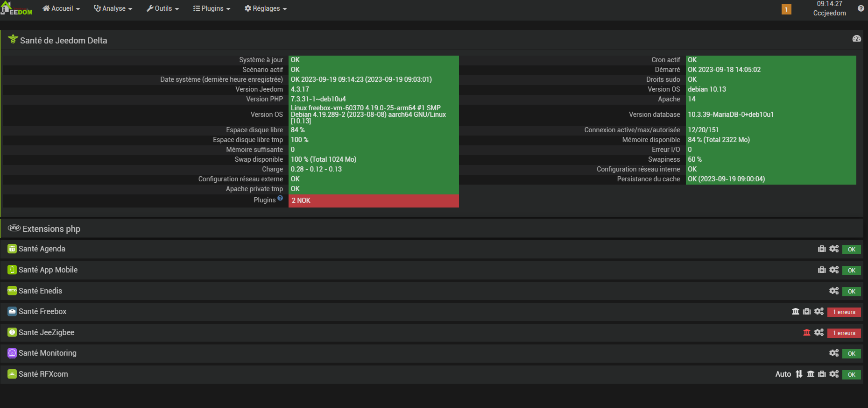Image resolution: width=868 pixels, height=408 pixels.
Task: Open the help question-mark icon in the top bar
Action: click(861, 8)
